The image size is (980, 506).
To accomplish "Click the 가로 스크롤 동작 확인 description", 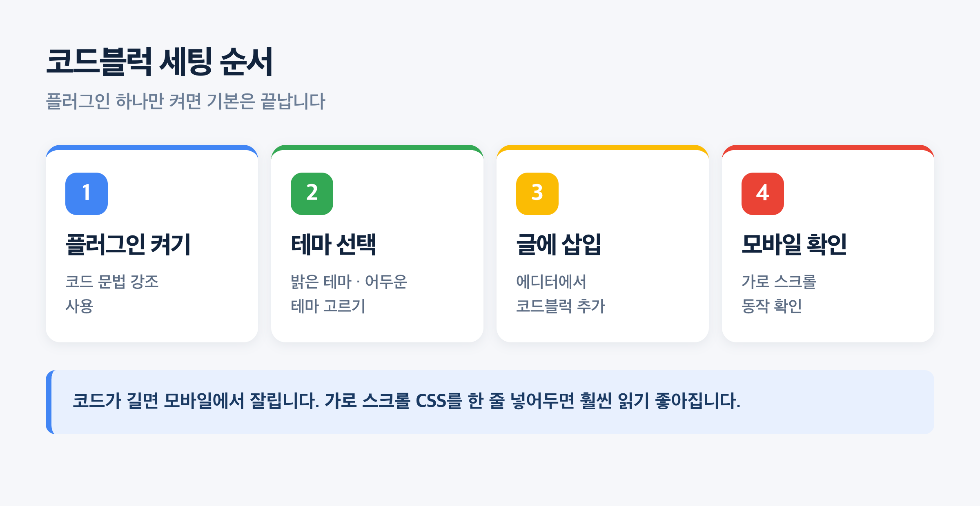I will point(779,294).
